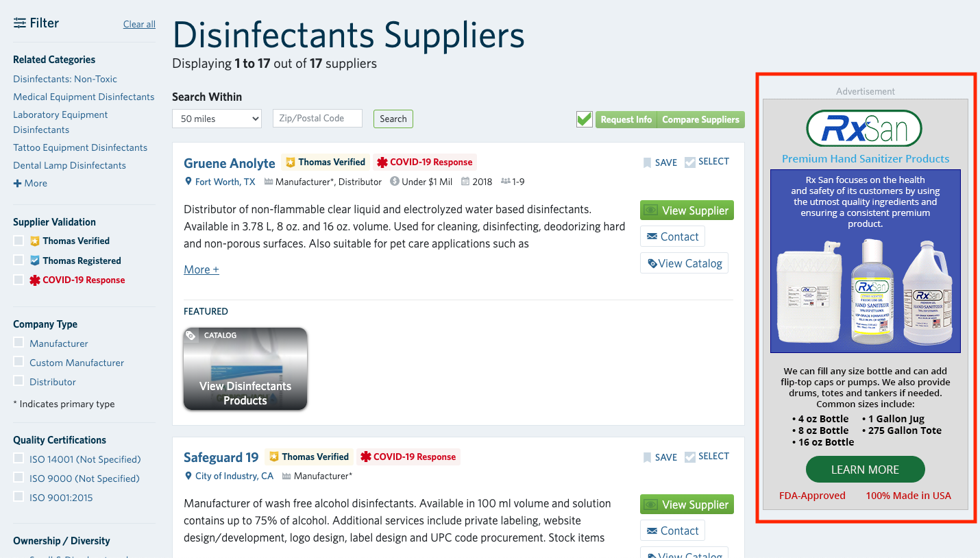The width and height of the screenshot is (980, 558).
Task: Click the Compare Suppliers action
Action: (700, 119)
